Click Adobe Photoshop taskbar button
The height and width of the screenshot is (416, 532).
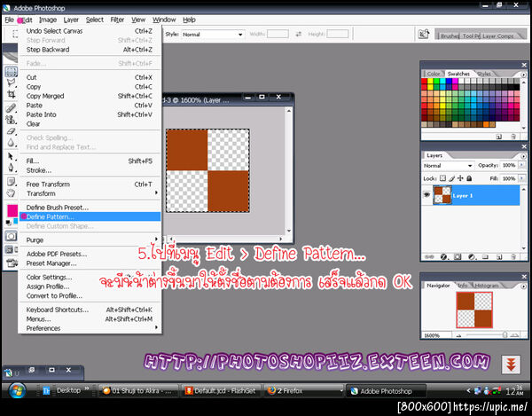coord(386,391)
